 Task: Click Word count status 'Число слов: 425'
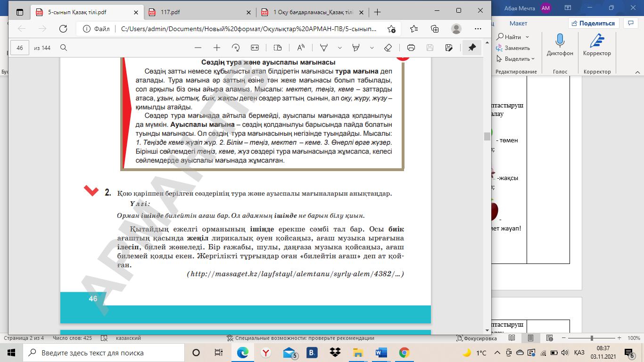(73, 338)
